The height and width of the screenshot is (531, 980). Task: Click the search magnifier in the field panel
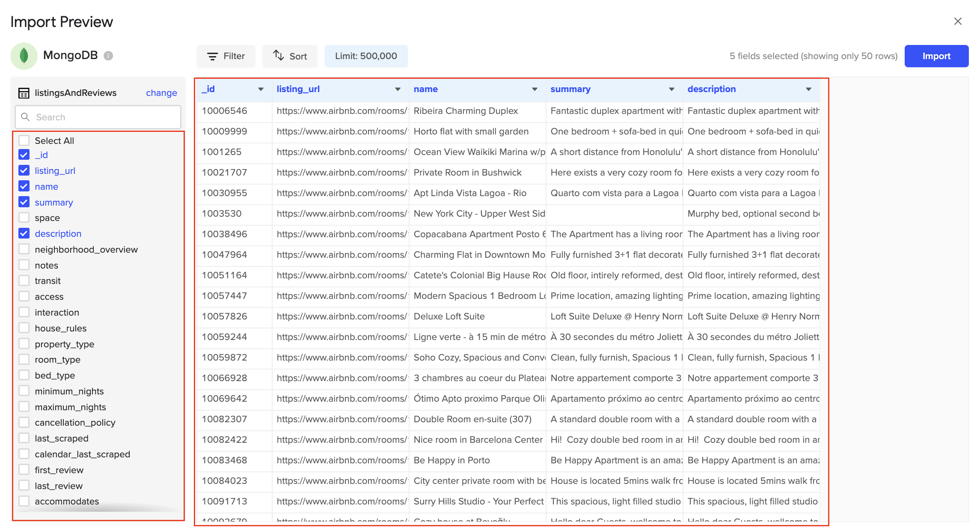click(x=25, y=116)
